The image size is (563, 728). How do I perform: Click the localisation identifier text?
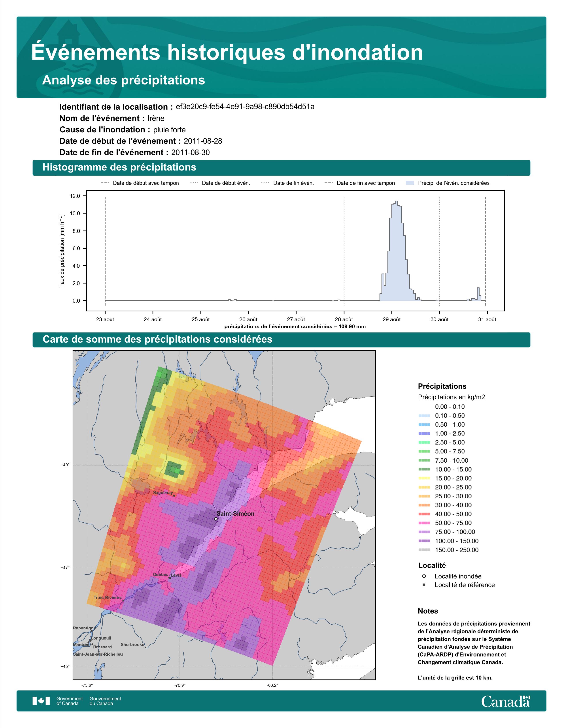click(x=245, y=107)
